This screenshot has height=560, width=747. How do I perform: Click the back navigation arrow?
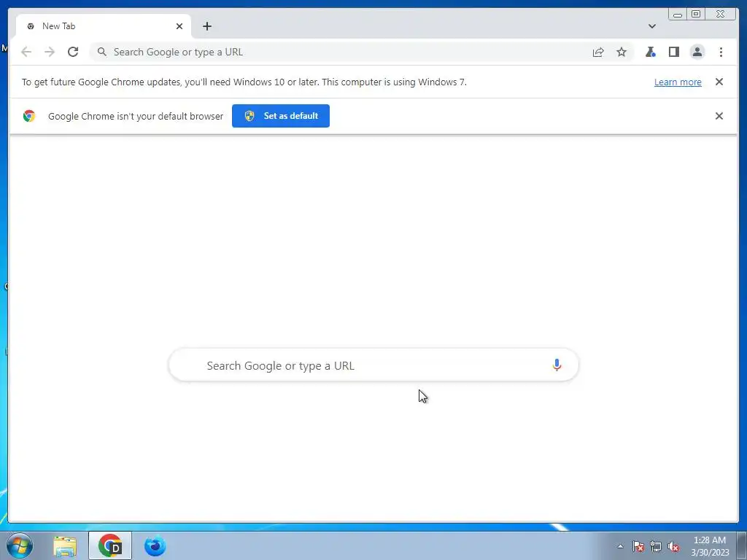coord(26,52)
